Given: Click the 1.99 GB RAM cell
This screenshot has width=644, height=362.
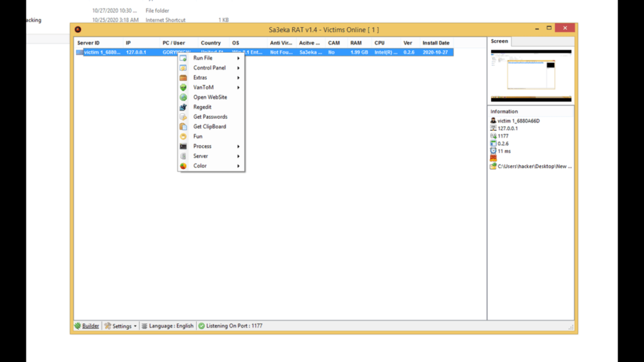Looking at the screenshot, I should [359, 52].
